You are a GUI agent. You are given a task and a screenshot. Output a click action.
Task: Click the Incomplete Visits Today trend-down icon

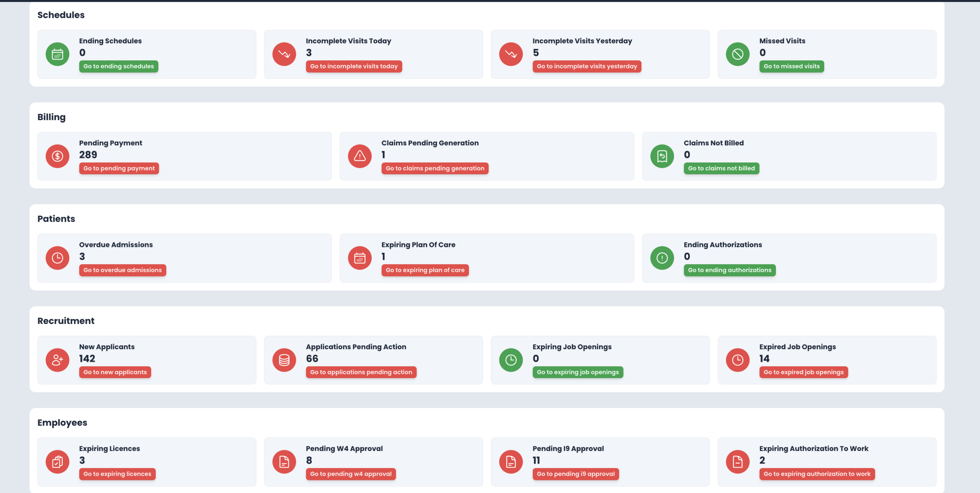point(284,54)
